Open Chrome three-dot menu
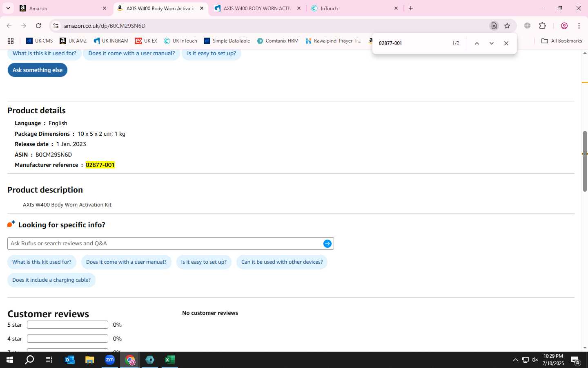Screen dimensions: 588x368 [579, 26]
